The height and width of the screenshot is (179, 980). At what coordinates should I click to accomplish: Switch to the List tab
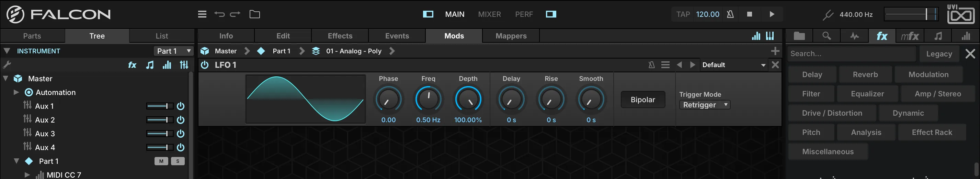[162, 36]
